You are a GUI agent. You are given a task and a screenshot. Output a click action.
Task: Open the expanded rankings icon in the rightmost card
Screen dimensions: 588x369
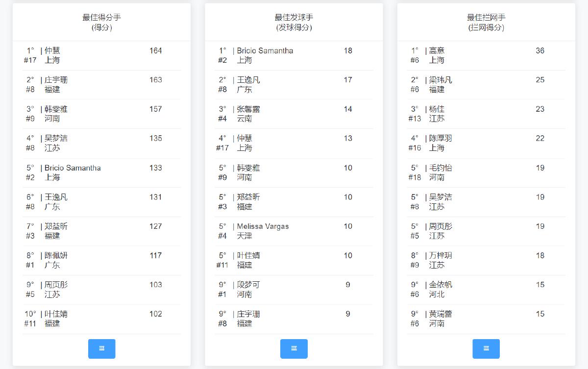coord(486,349)
